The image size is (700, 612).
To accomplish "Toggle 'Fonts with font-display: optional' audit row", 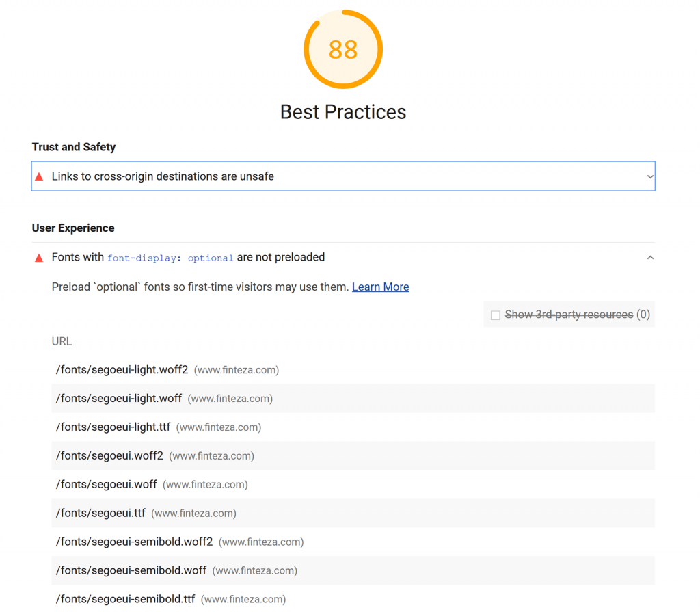I will tap(343, 257).
